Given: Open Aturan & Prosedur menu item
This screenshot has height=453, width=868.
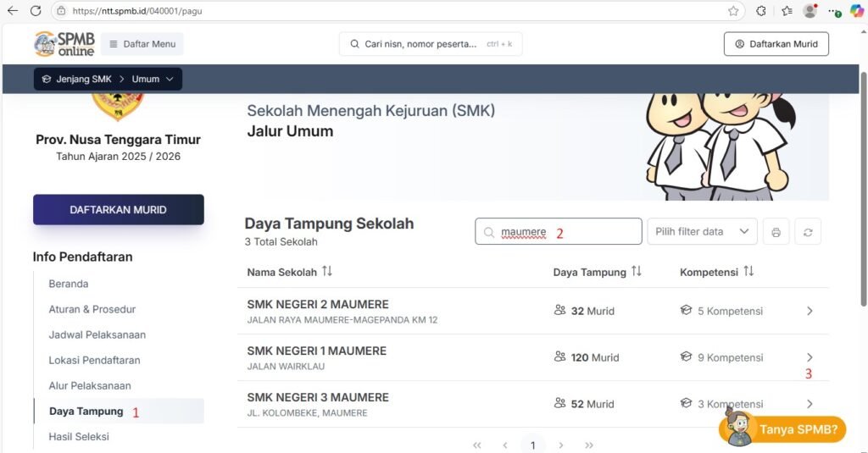Looking at the screenshot, I should [x=92, y=309].
